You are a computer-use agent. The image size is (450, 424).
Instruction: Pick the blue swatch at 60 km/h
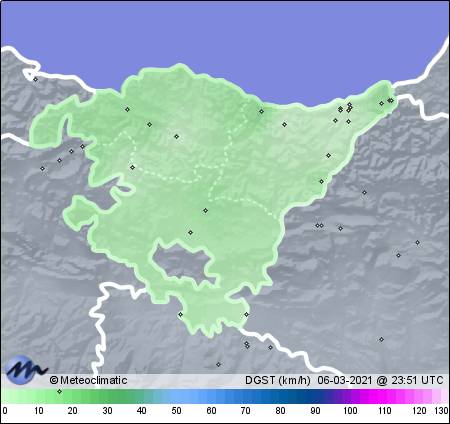coord(211,397)
